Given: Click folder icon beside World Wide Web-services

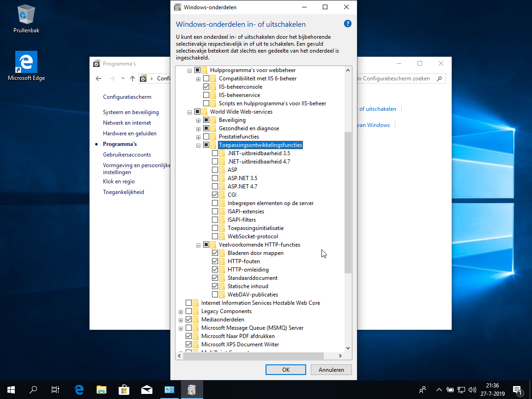Looking at the screenshot, I should 204,112.
